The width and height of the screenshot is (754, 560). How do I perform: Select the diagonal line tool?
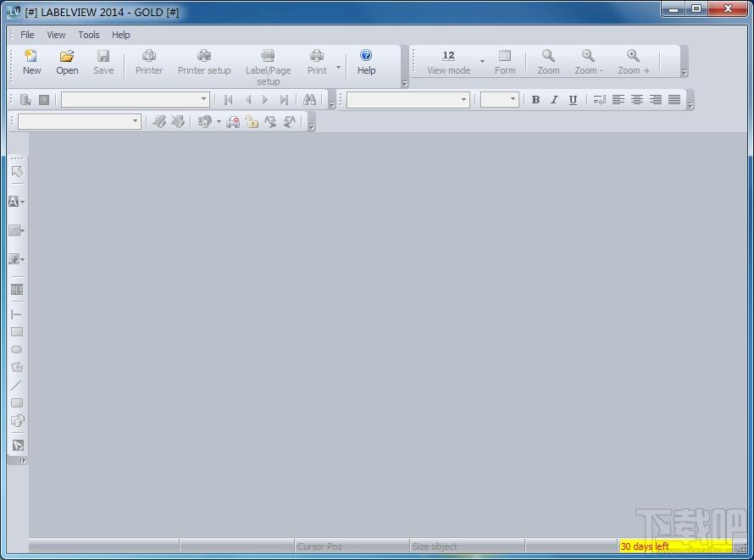(x=17, y=385)
